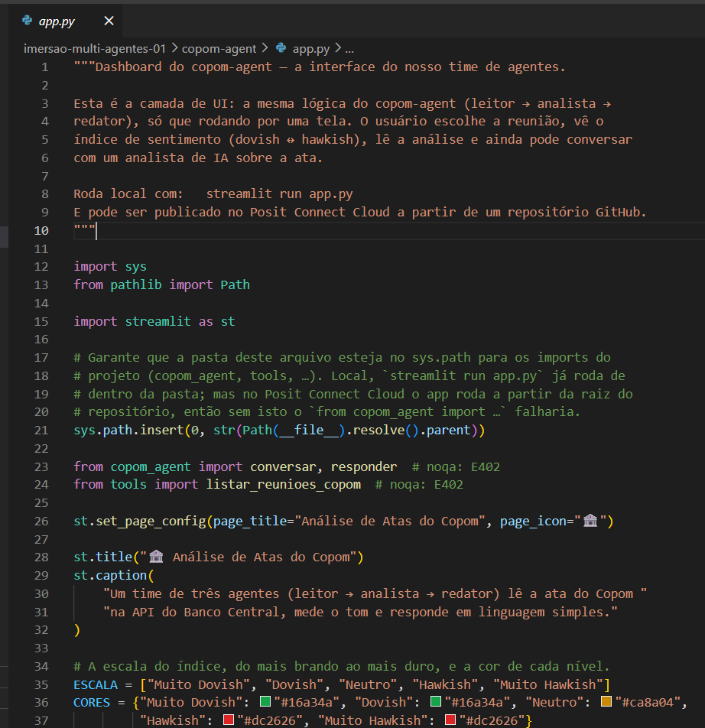Place cursor on "import sys" line

(110, 266)
